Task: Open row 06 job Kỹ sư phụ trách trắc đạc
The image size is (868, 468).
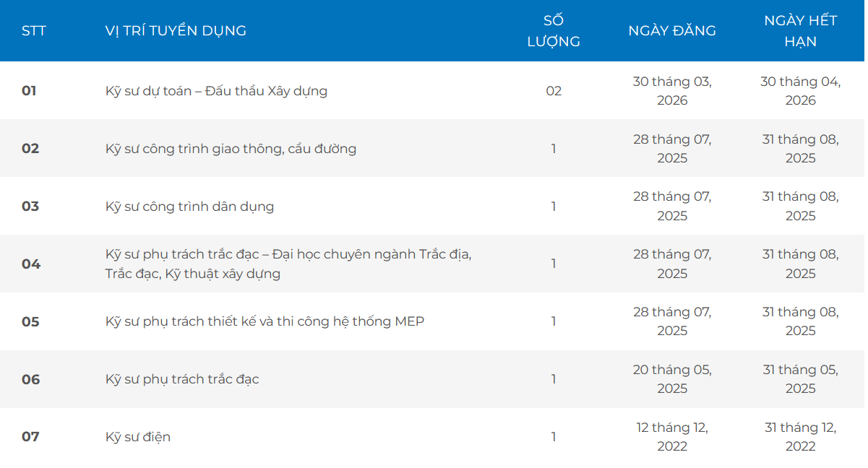Action: (182, 379)
